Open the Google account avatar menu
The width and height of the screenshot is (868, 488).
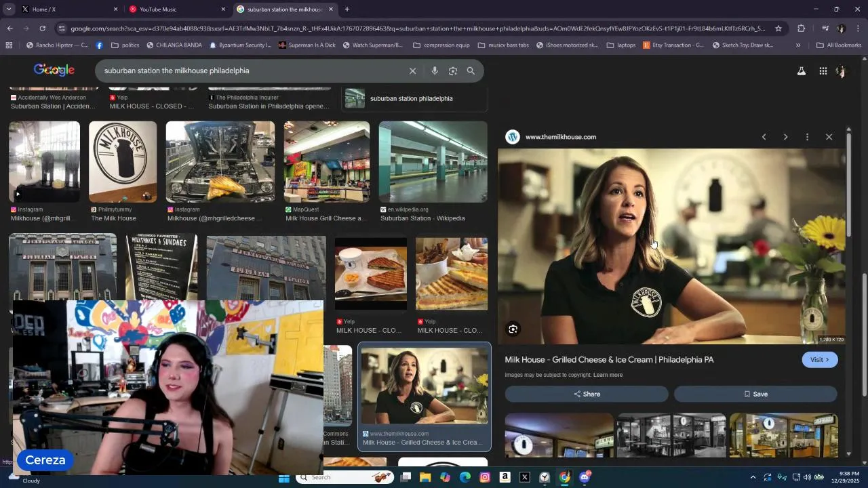(x=842, y=71)
